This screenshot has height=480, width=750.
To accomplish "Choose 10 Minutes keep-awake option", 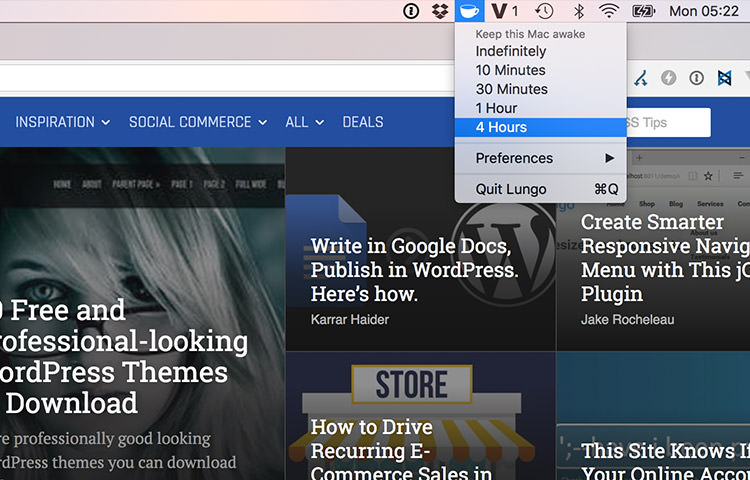I will [510, 70].
